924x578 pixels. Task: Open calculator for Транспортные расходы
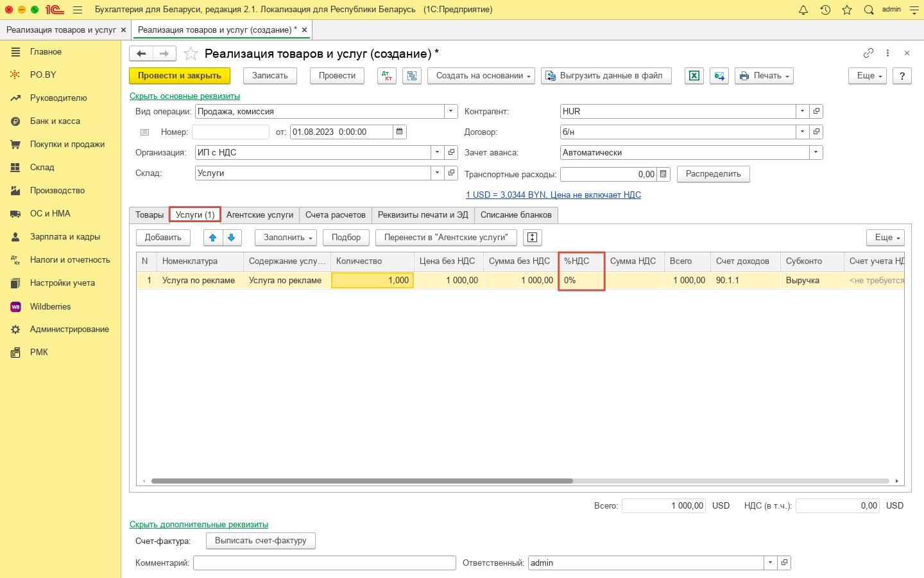[x=663, y=174]
